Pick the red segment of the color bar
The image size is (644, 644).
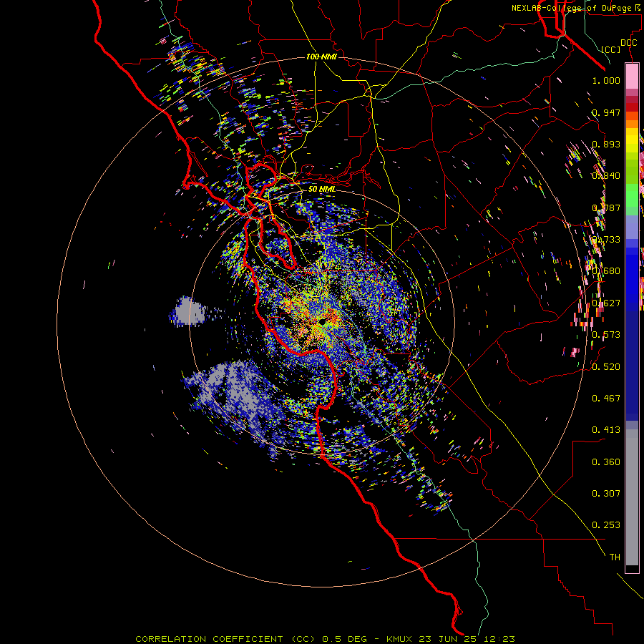pos(632,107)
